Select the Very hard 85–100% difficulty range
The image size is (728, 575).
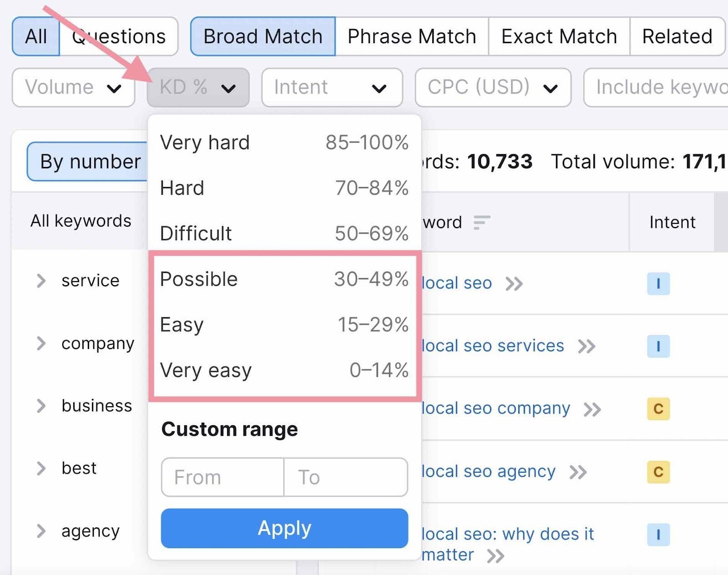click(284, 142)
